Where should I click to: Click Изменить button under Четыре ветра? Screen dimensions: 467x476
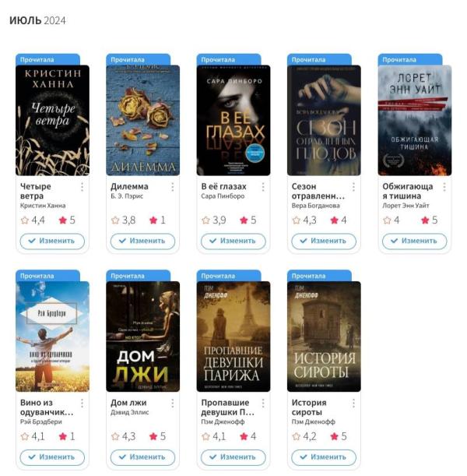tap(52, 241)
